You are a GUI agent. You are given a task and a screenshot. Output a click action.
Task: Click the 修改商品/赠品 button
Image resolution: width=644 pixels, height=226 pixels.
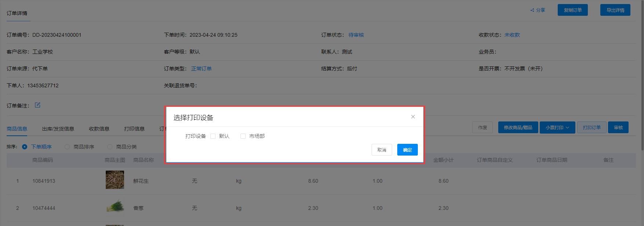click(x=518, y=128)
